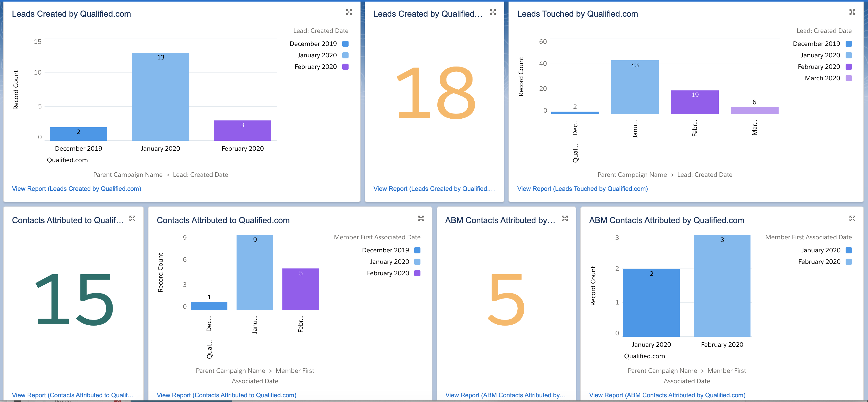Click February 2020 swatch in Contacts Attributed legend

(417, 273)
